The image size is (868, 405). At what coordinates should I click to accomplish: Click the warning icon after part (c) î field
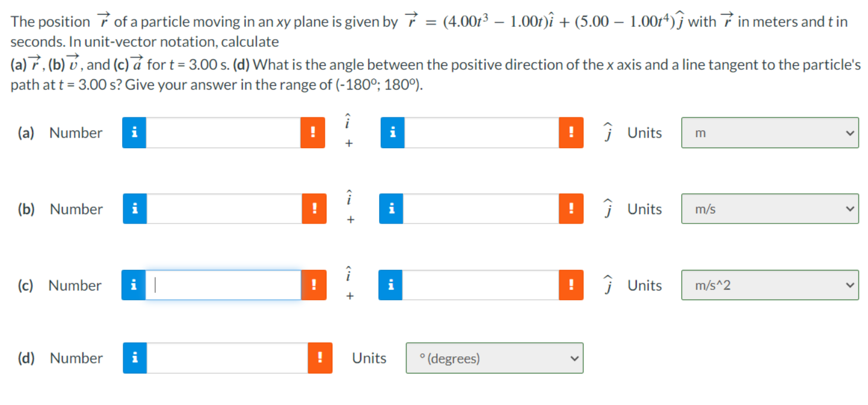tap(314, 285)
